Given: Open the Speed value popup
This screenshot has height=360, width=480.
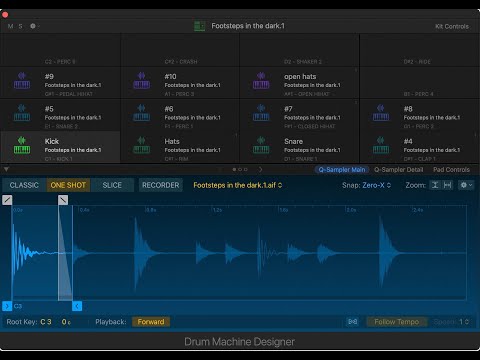Looking at the screenshot, I should [464, 322].
